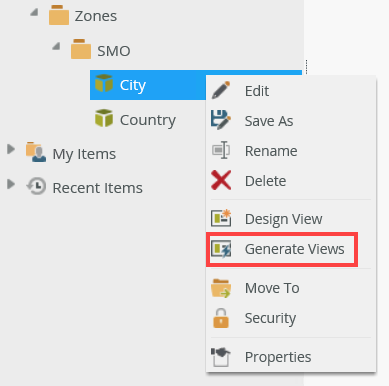Click the Move To folder icon
The image size is (389, 386).
pyautogui.click(x=221, y=288)
